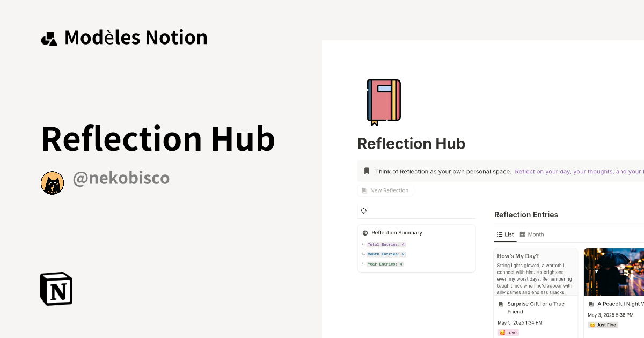The height and width of the screenshot is (338, 644).
Task: Click the Just Fine mood tag
Action: 603,325
